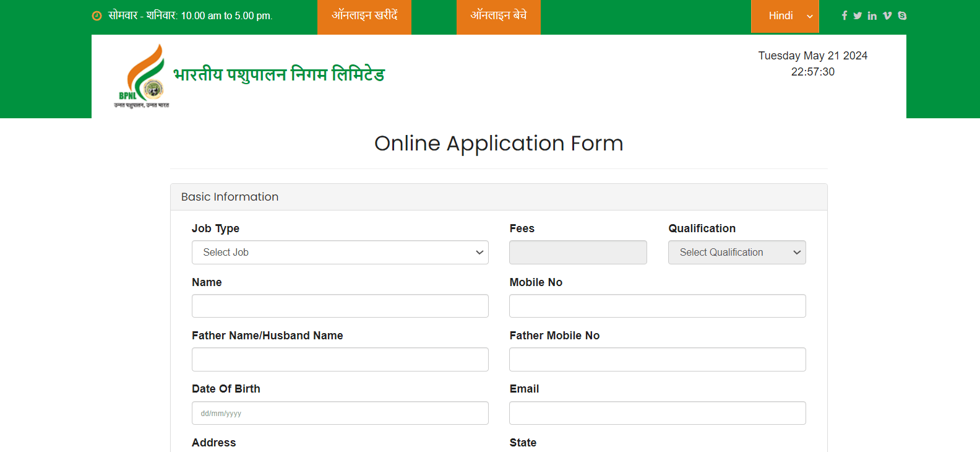Open the Hindi language dropdown

(785, 16)
